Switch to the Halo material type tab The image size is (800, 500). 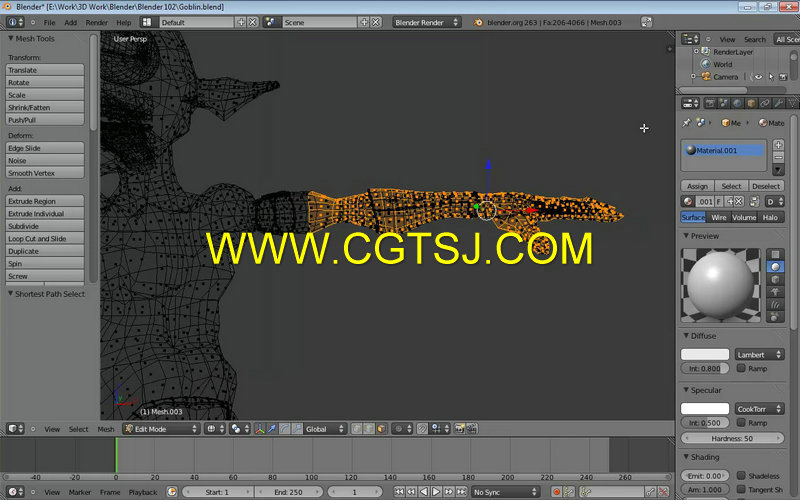pos(770,217)
